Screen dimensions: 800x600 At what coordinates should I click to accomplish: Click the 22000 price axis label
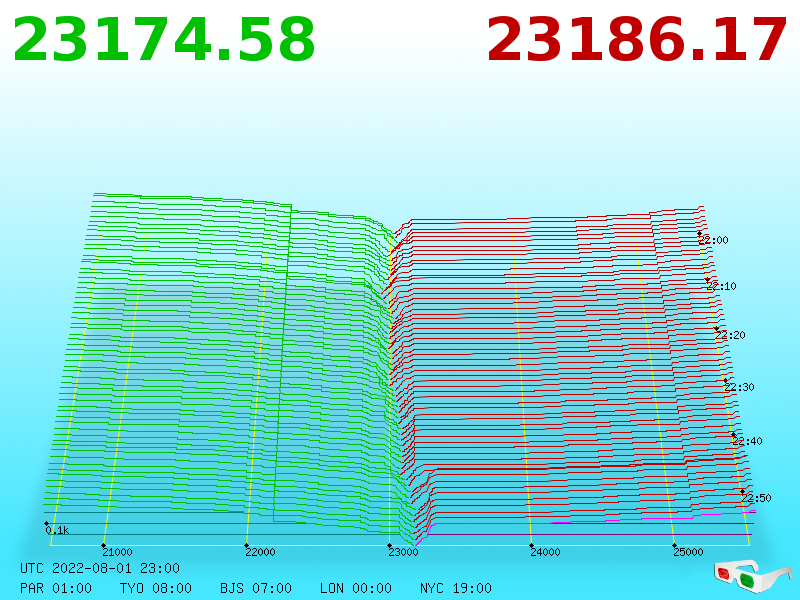[x=260, y=552]
